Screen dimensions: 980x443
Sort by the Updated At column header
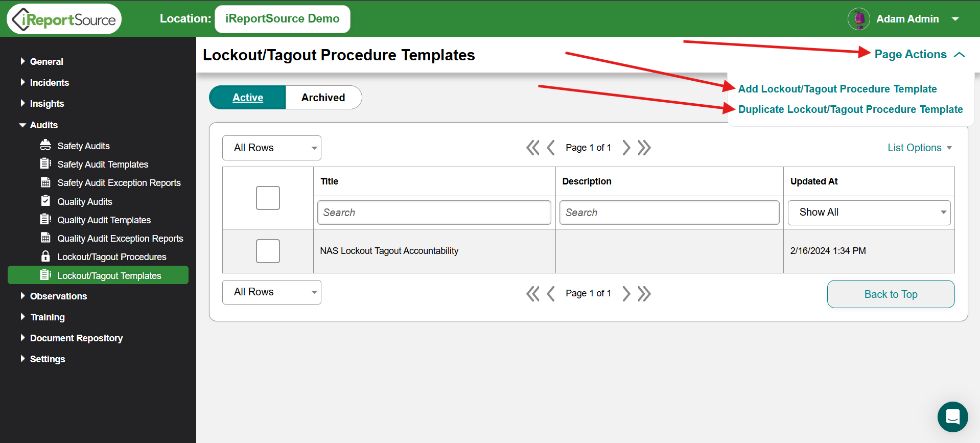click(814, 181)
